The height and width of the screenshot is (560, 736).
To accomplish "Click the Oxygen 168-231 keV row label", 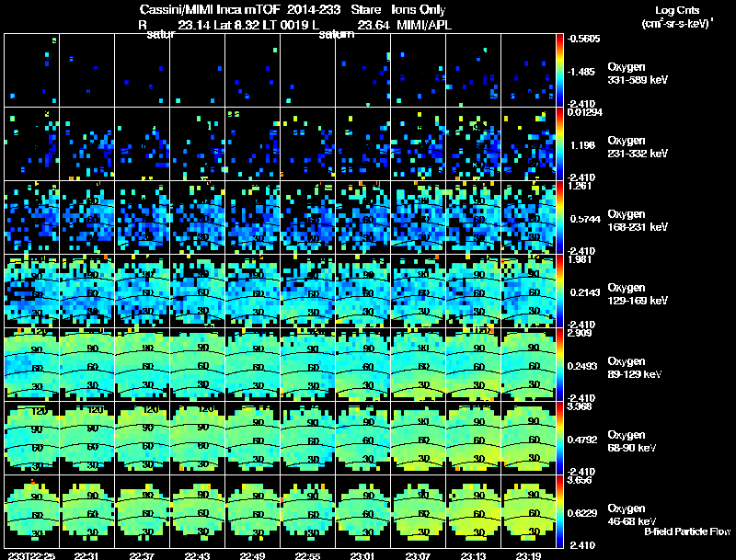I will tap(638, 221).
